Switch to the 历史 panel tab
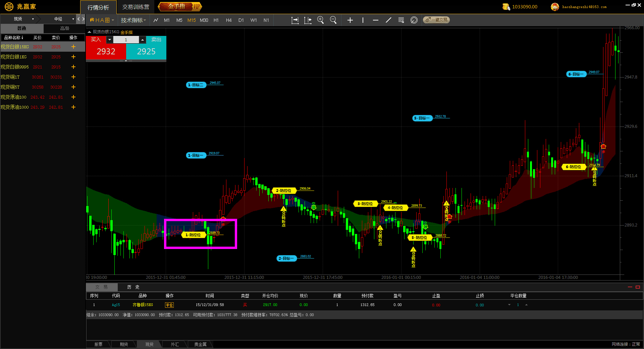The image size is (644, 349). 133,287
